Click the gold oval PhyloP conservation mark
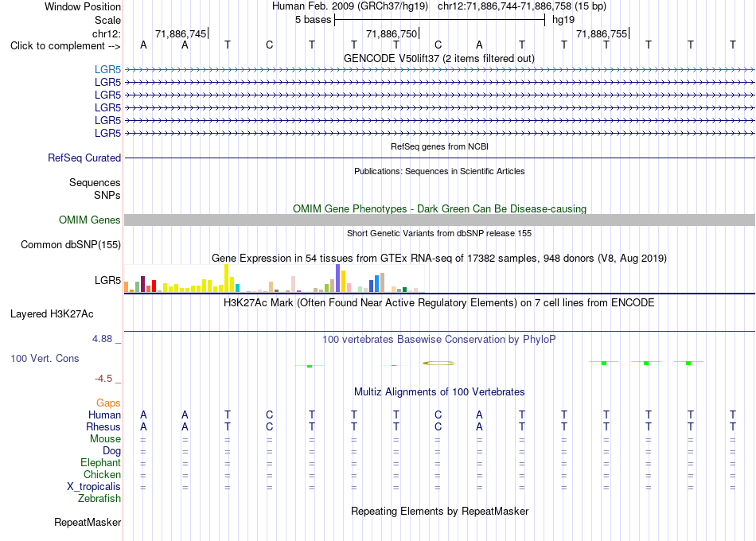 tap(438, 363)
